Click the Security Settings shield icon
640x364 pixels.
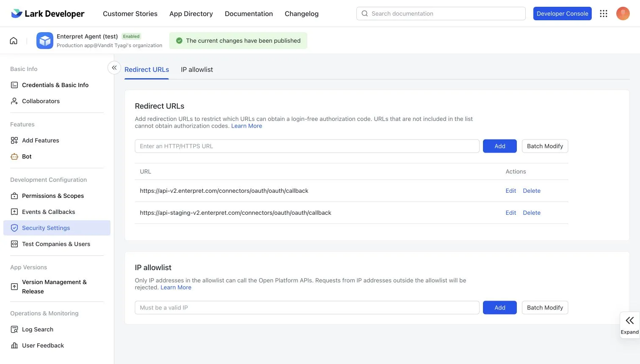14,228
